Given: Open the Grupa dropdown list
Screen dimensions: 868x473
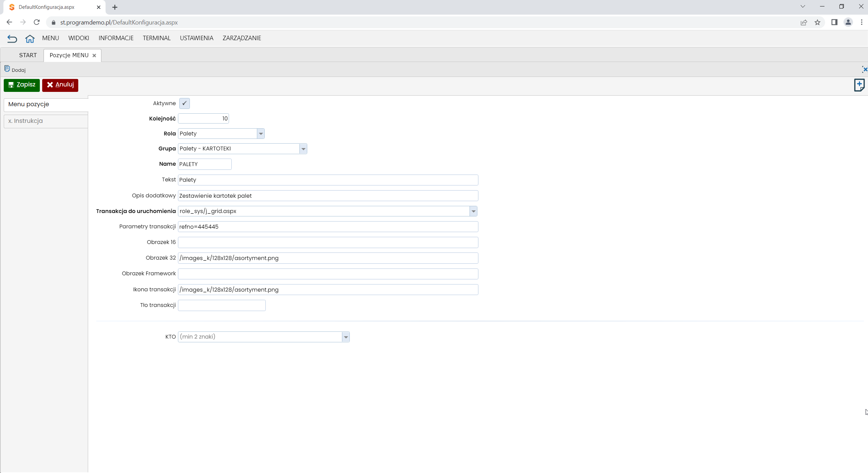Looking at the screenshot, I should (303, 149).
